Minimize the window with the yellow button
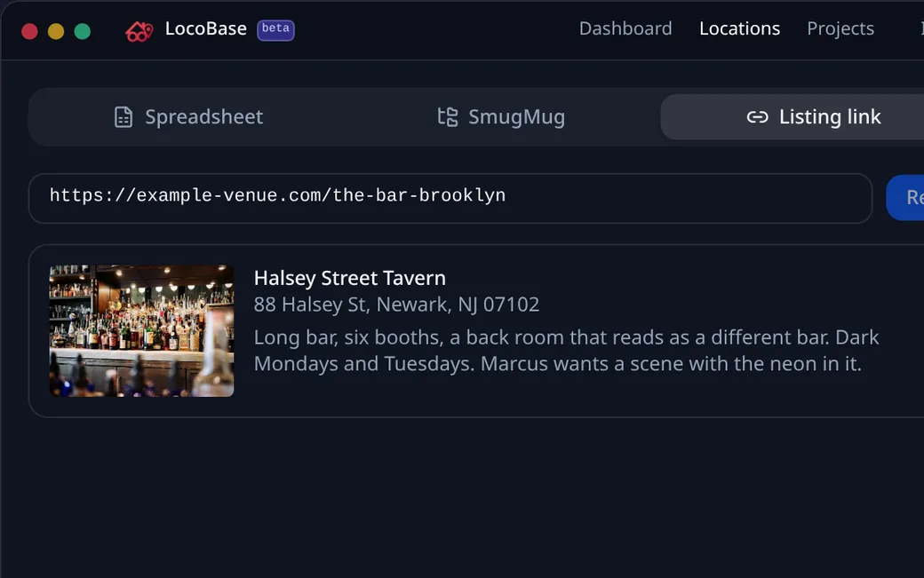This screenshot has width=924, height=578. coord(56,31)
